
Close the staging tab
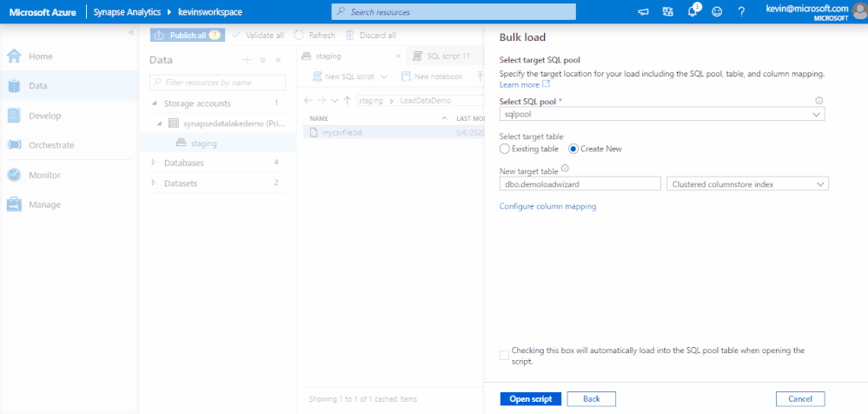398,56
